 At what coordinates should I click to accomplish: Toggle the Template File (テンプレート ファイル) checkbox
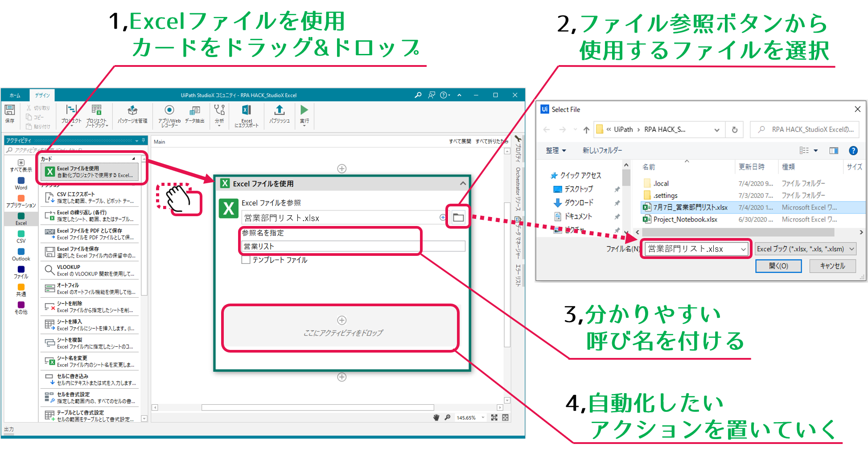[246, 260]
